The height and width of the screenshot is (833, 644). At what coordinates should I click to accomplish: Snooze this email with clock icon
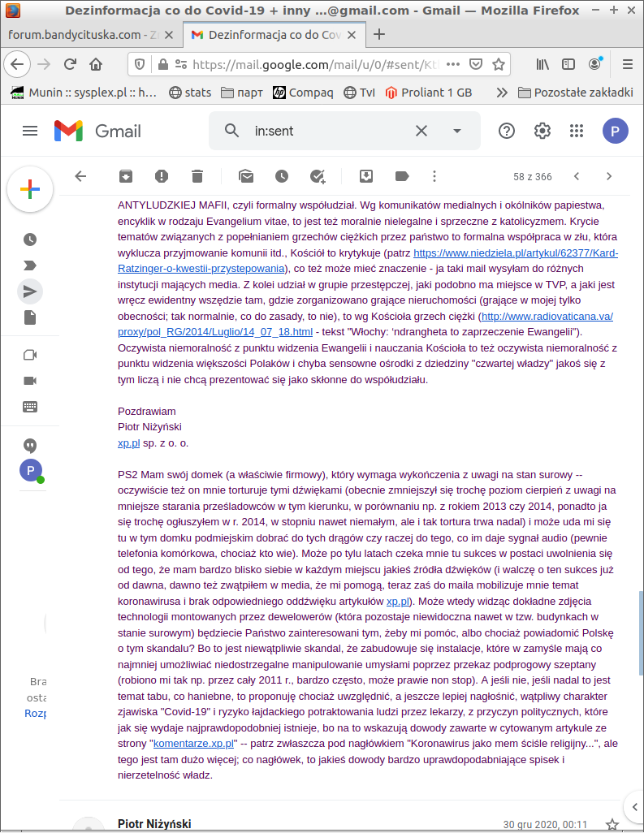point(282,176)
